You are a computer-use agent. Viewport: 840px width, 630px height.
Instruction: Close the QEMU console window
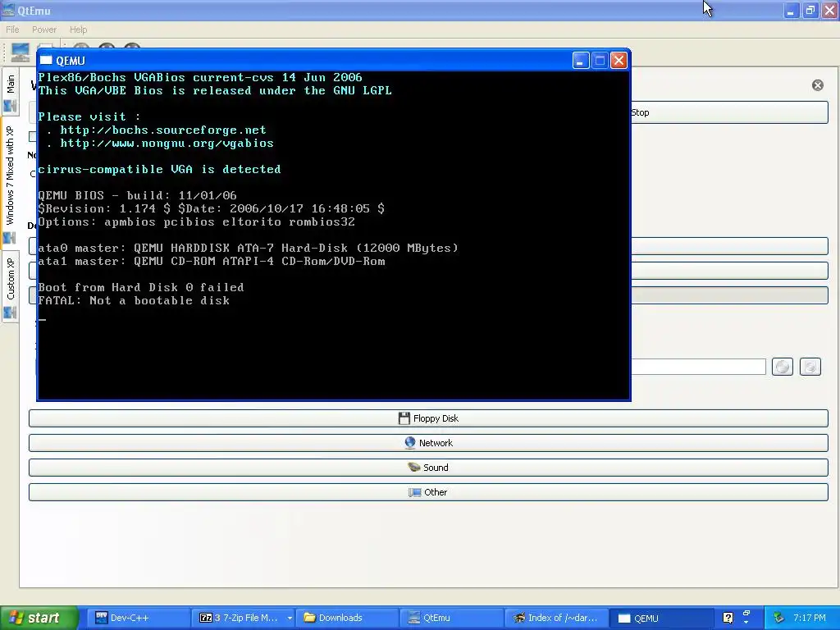coord(619,61)
